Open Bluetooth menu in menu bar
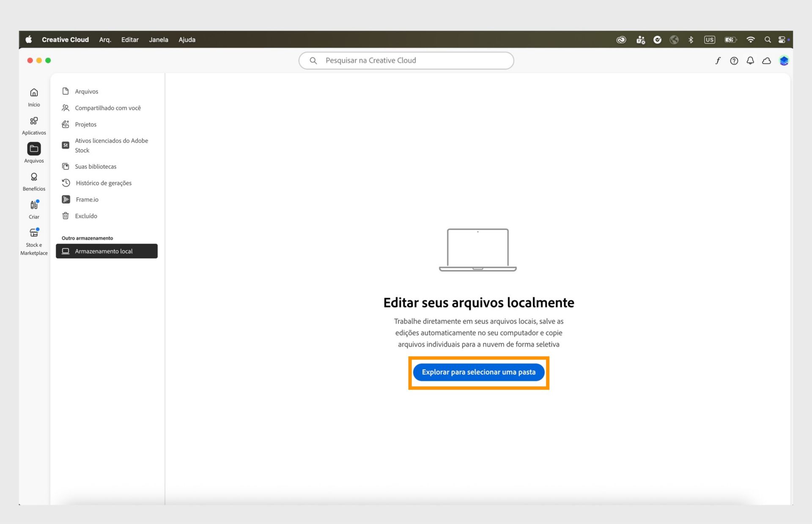812x524 pixels. click(691, 40)
